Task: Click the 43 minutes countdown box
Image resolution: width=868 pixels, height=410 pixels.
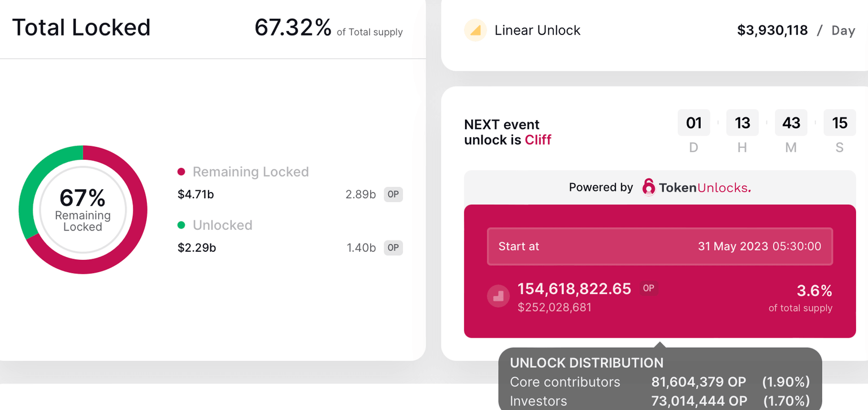Action: click(x=791, y=123)
